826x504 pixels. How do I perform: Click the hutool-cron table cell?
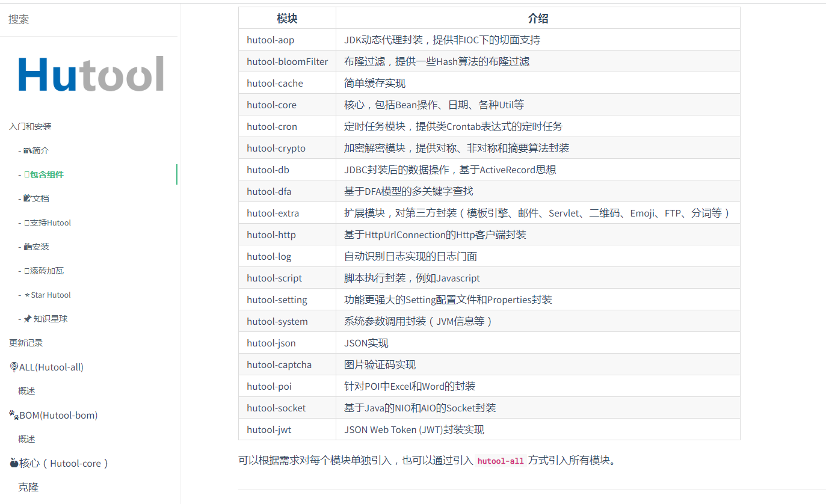pos(287,126)
